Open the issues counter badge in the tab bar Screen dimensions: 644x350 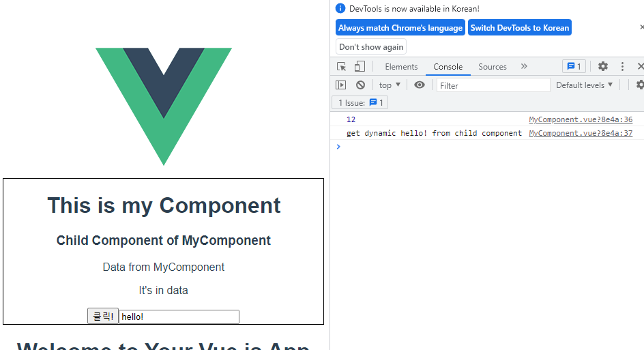(x=574, y=67)
